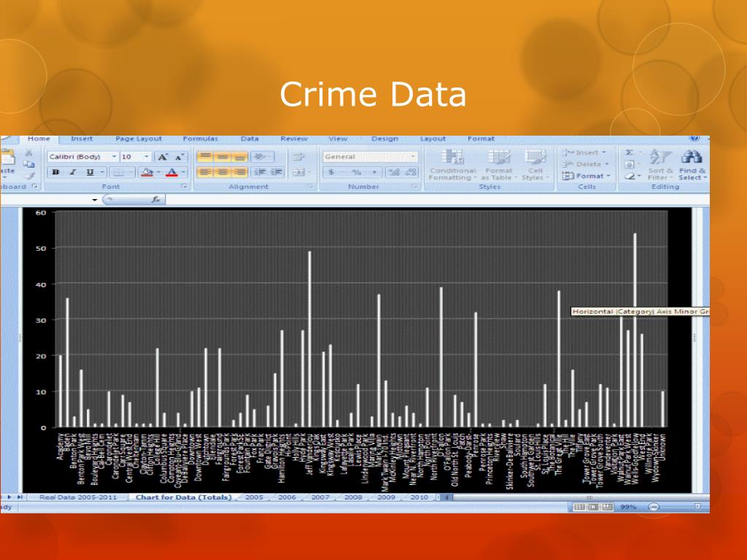Click the Cut scissors icon
Image resolution: width=747 pixels, height=560 pixels.
click(29, 153)
